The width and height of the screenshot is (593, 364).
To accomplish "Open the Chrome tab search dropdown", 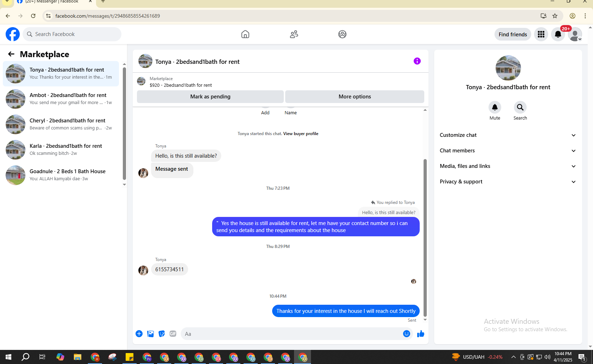I will click(x=7, y=2).
